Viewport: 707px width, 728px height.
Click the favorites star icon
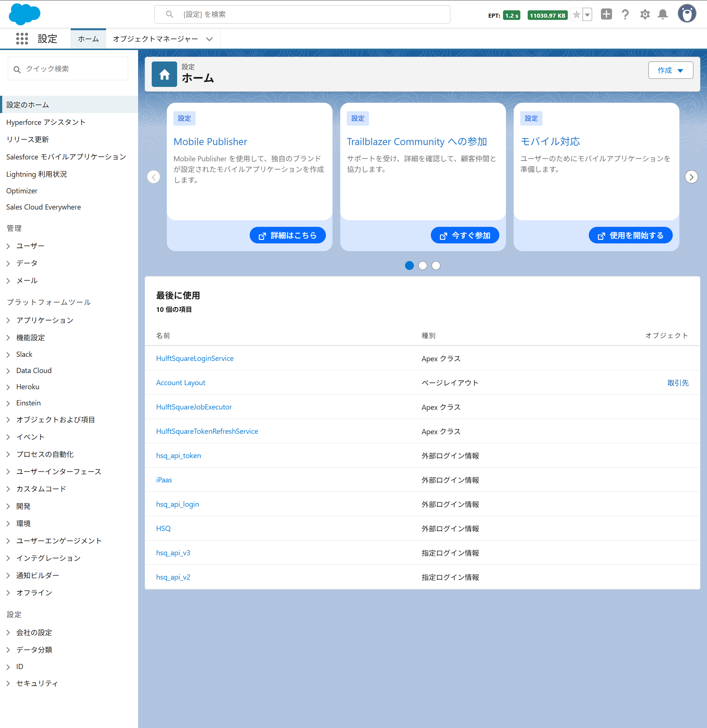point(576,15)
